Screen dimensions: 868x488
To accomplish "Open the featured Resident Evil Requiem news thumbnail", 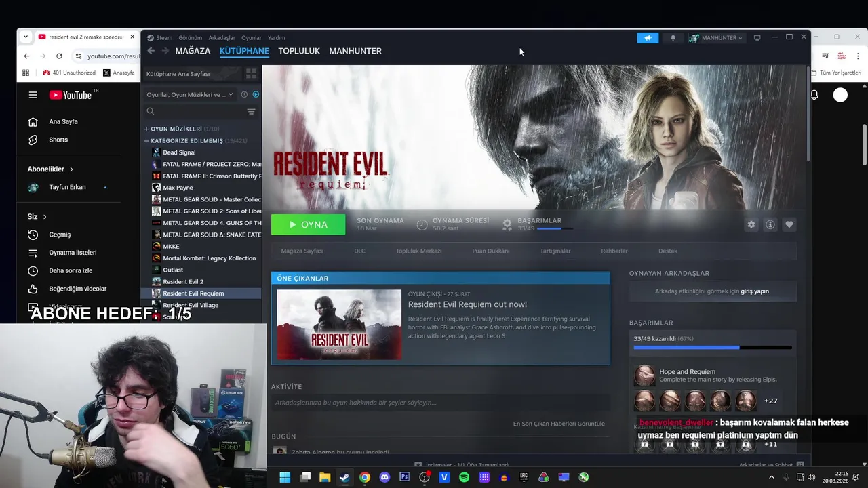I will click(x=339, y=325).
